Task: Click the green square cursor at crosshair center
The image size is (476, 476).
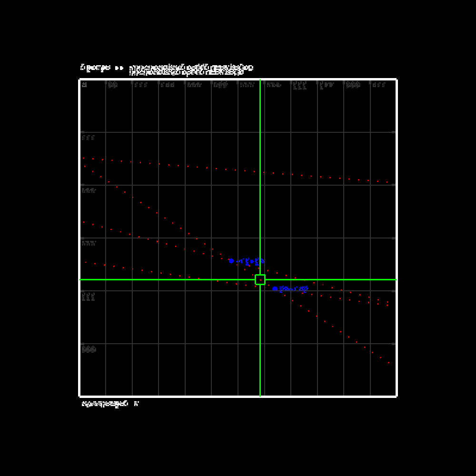Action: (260, 279)
